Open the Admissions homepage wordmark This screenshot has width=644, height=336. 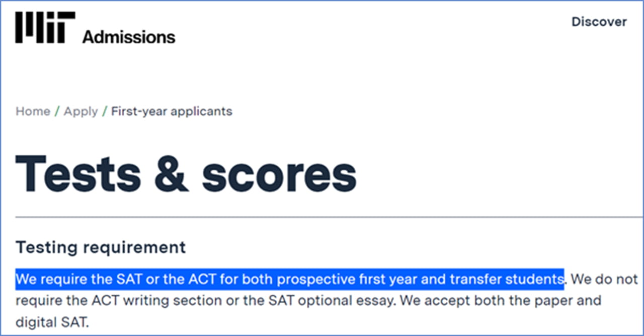129,37
